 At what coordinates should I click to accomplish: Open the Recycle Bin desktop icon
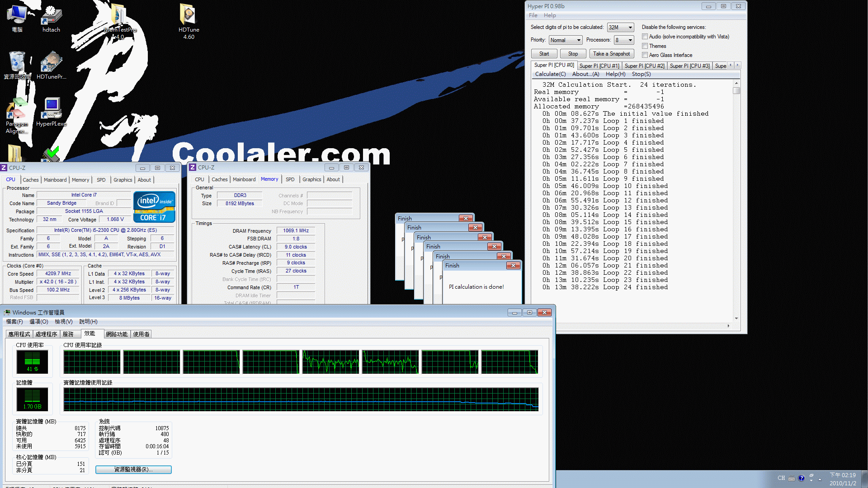(17, 65)
